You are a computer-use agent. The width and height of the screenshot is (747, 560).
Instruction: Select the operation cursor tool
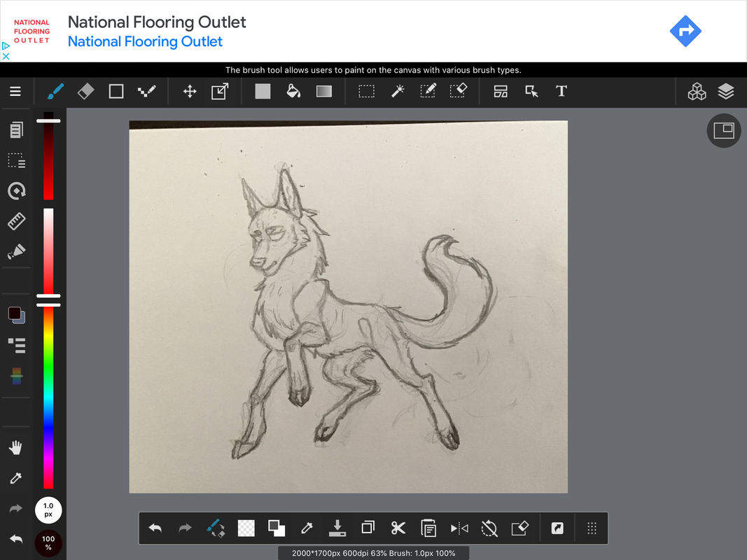point(531,92)
